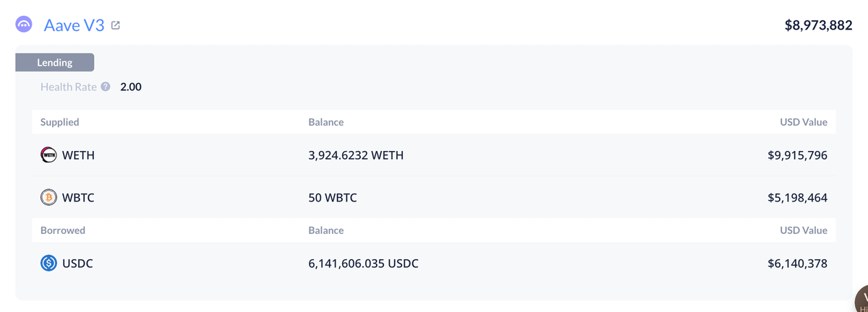Click the WETH token icon
The image size is (868, 312).
pyautogui.click(x=48, y=155)
